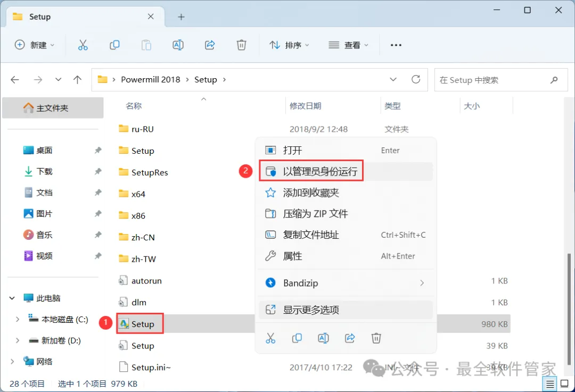Click the Share icon in the context menu
The width and height of the screenshot is (575, 392).
pyautogui.click(x=350, y=338)
